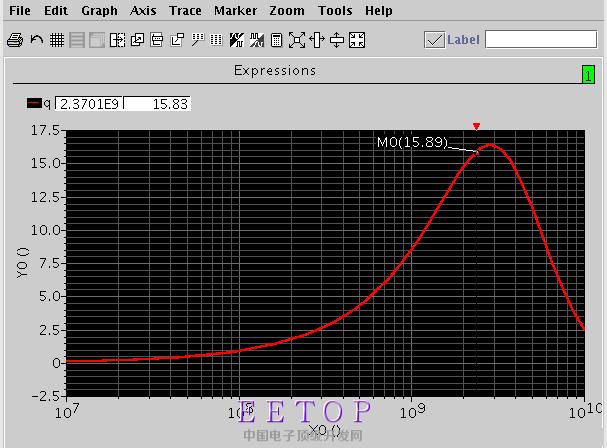This screenshot has height=448, width=607.
Task: Click the red triangle marker handle above plot
Action: pyautogui.click(x=477, y=126)
